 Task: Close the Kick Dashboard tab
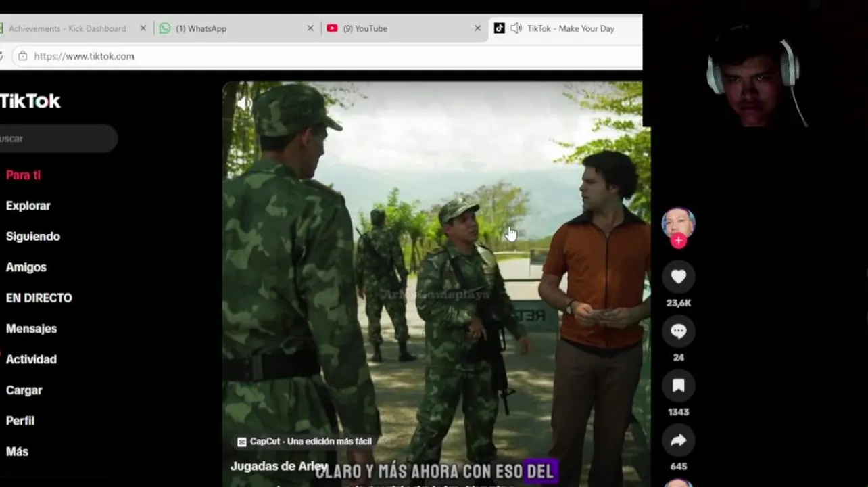tap(143, 28)
